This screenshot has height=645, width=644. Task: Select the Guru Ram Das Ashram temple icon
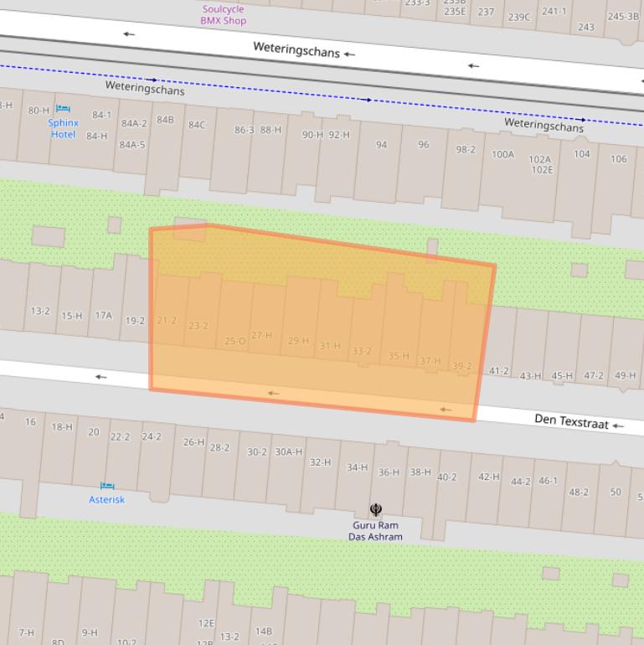pyautogui.click(x=376, y=509)
